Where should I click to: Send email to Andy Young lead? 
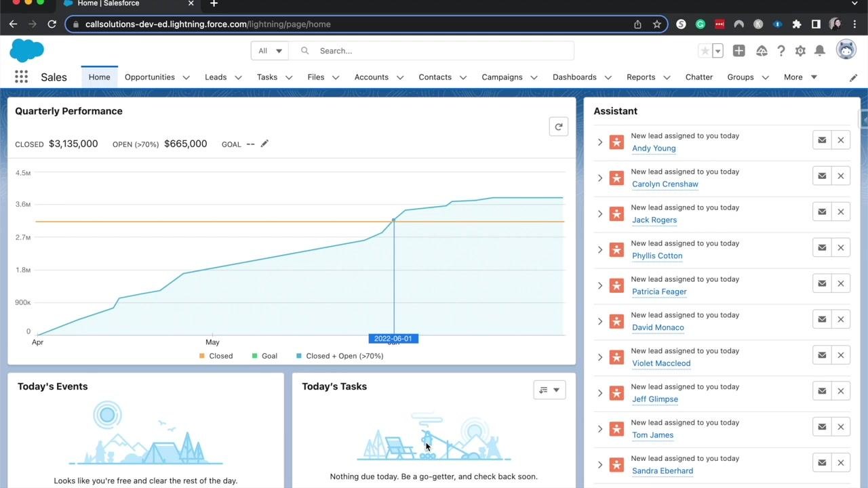pos(822,140)
